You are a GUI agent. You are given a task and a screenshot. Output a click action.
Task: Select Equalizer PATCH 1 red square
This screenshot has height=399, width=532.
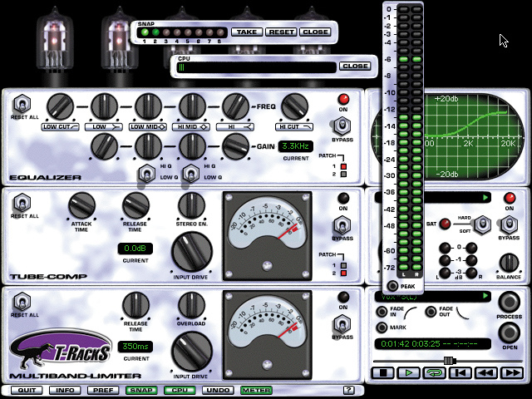click(343, 166)
